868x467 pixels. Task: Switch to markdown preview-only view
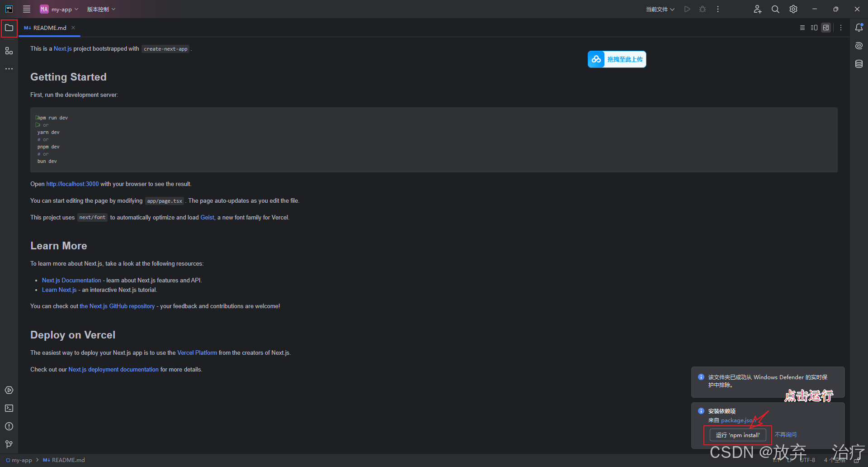(x=826, y=28)
